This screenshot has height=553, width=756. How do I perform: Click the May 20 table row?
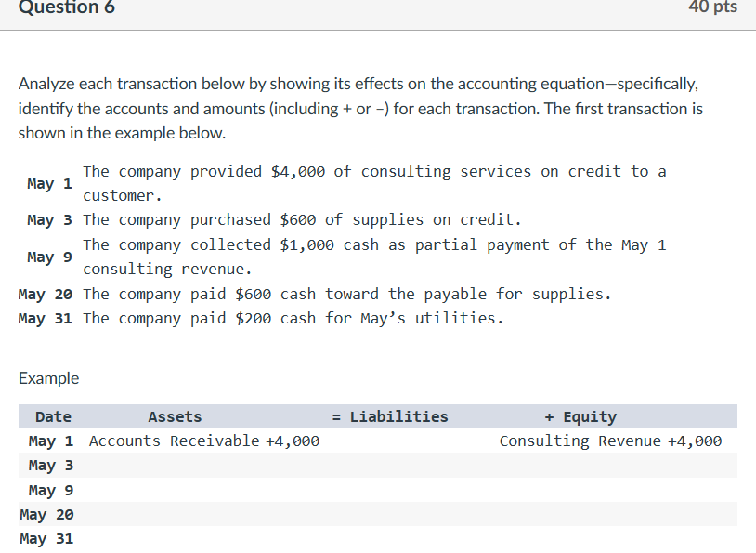pos(45,514)
